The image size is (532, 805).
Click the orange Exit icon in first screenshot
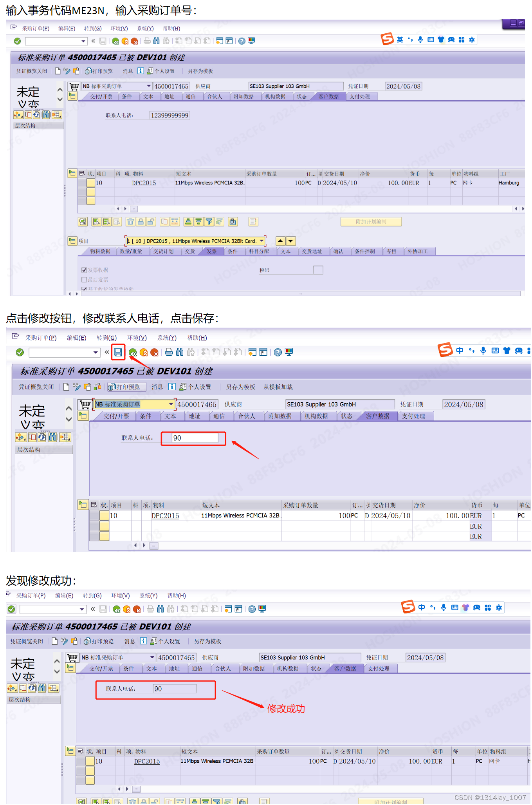coord(125,41)
